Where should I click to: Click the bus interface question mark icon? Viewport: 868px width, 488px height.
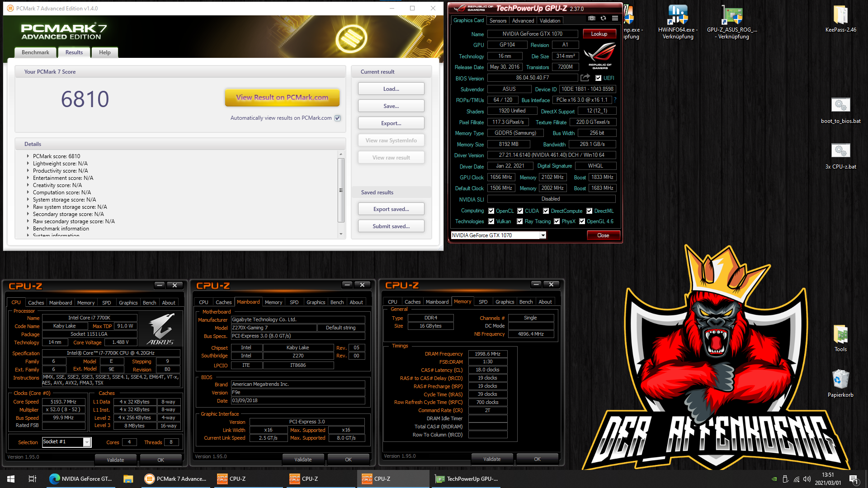(x=615, y=100)
